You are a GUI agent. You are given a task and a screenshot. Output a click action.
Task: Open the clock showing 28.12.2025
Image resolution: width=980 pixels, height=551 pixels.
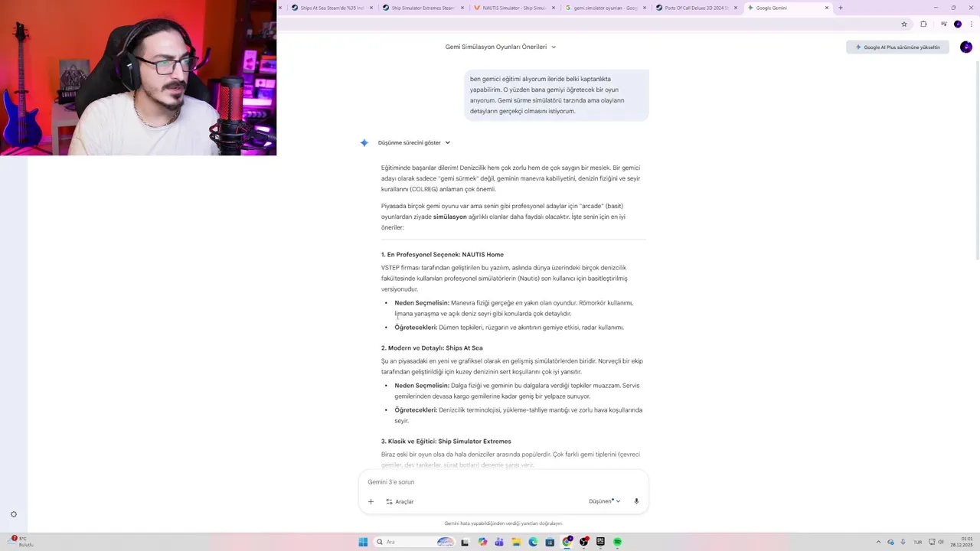coord(962,542)
